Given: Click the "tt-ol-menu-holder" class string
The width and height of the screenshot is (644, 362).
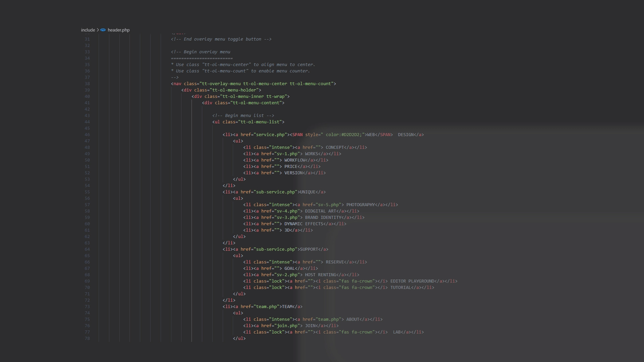Looking at the screenshot, I should tap(235, 90).
